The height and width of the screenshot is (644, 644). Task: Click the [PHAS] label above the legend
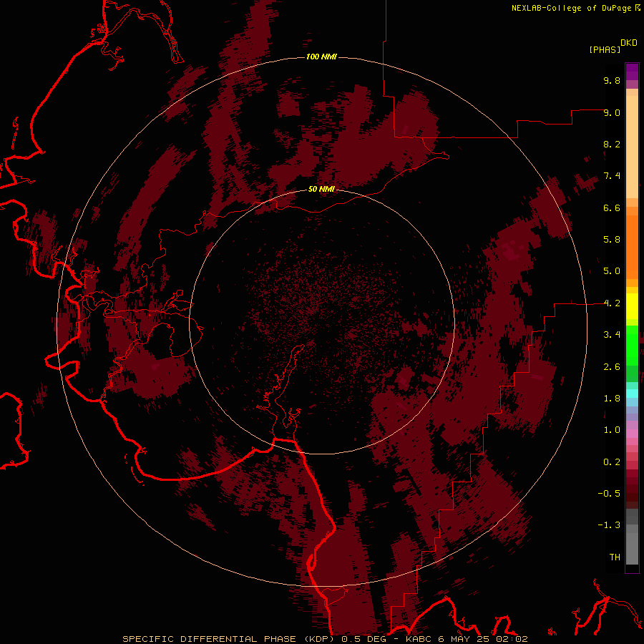[x=605, y=49]
